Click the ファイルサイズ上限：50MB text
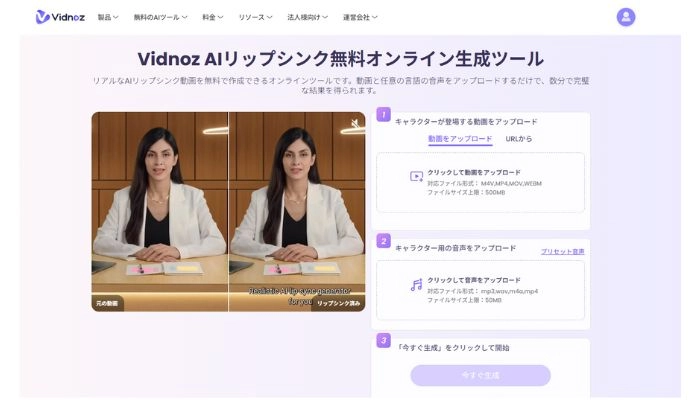Image resolution: width=700 pixels, height=400 pixels. point(464,300)
